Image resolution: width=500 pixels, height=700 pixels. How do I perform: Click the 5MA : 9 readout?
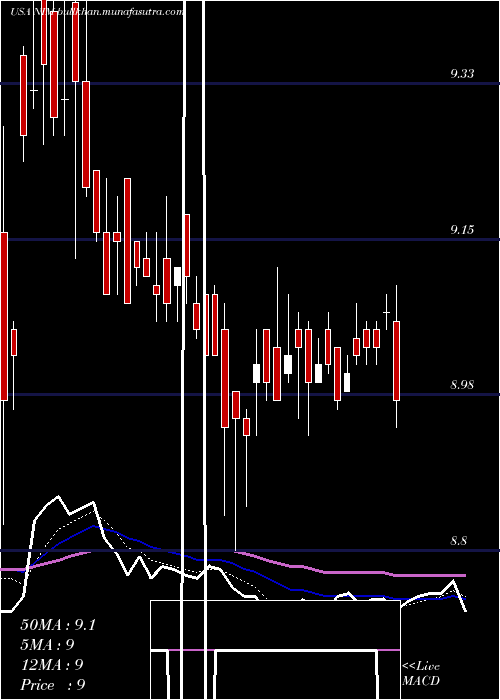tap(47, 645)
